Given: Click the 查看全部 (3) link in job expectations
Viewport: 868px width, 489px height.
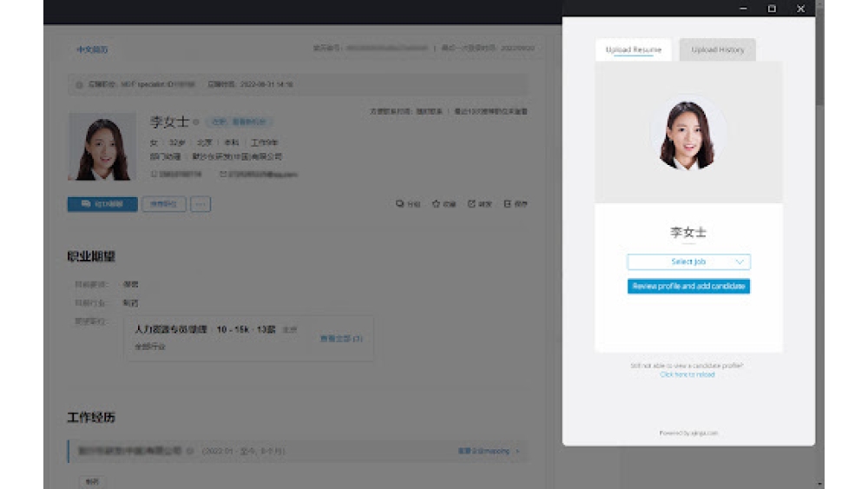Looking at the screenshot, I should [341, 339].
